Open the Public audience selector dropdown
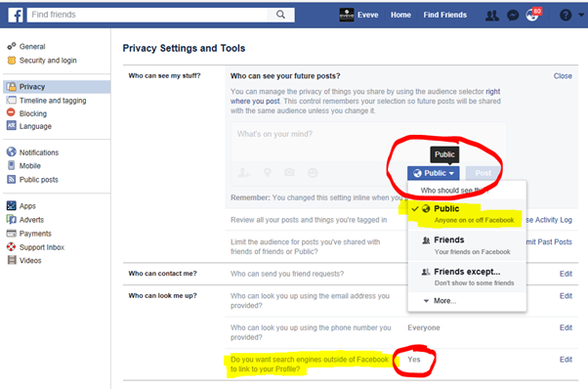This screenshot has width=588, height=389. 434,173
